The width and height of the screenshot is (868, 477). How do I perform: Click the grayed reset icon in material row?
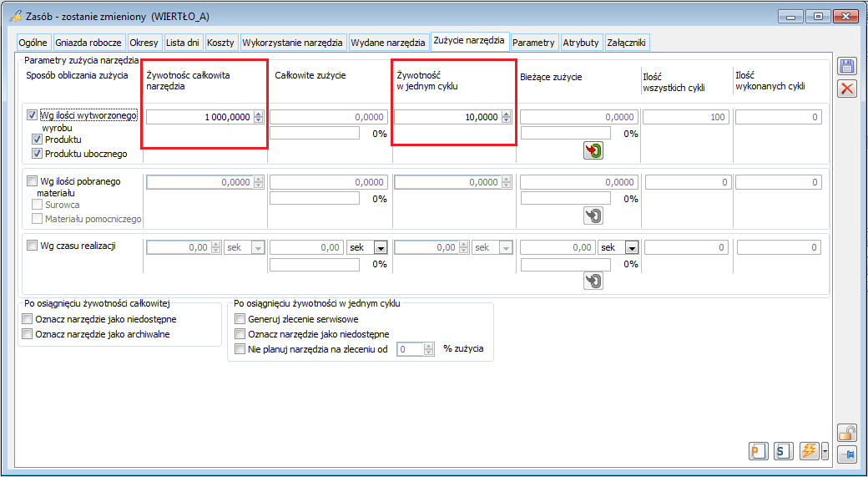point(593,216)
